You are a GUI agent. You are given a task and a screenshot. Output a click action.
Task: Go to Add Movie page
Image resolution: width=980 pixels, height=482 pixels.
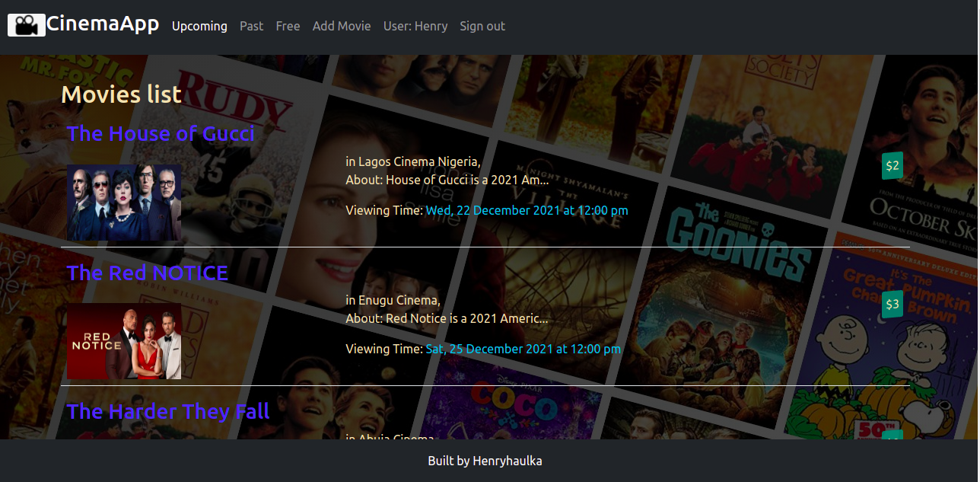[x=342, y=26]
